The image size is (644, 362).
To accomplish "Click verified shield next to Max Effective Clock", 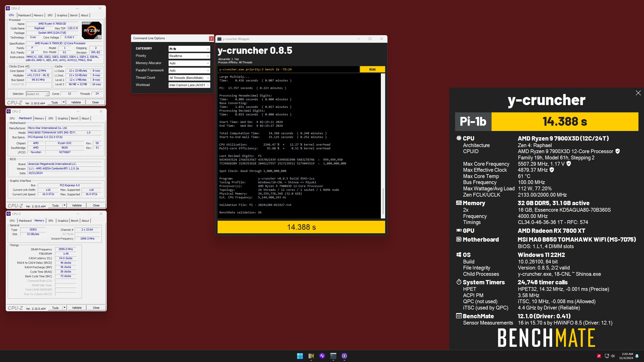I will [x=552, y=170].
